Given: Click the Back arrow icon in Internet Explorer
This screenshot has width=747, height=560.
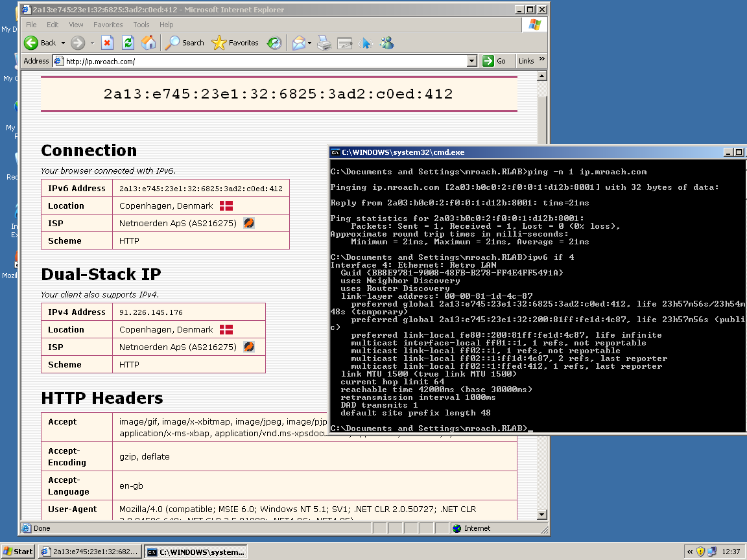Looking at the screenshot, I should (x=31, y=43).
